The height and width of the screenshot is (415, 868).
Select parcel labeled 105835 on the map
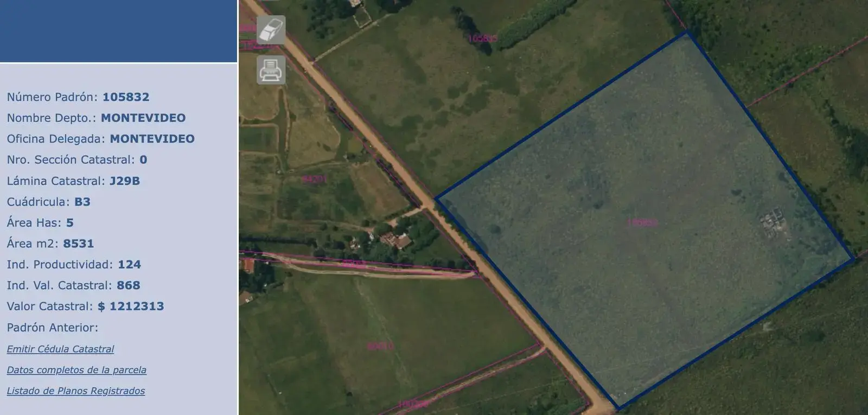(482, 39)
